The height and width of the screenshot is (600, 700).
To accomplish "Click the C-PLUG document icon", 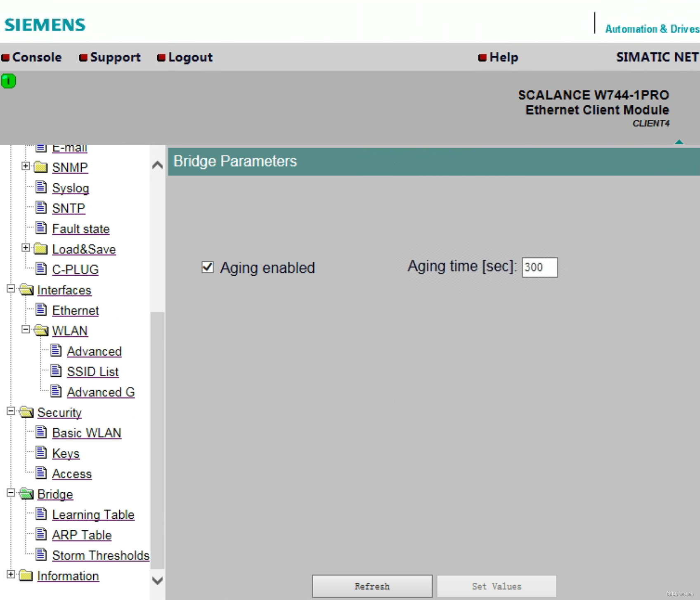I will tap(41, 269).
